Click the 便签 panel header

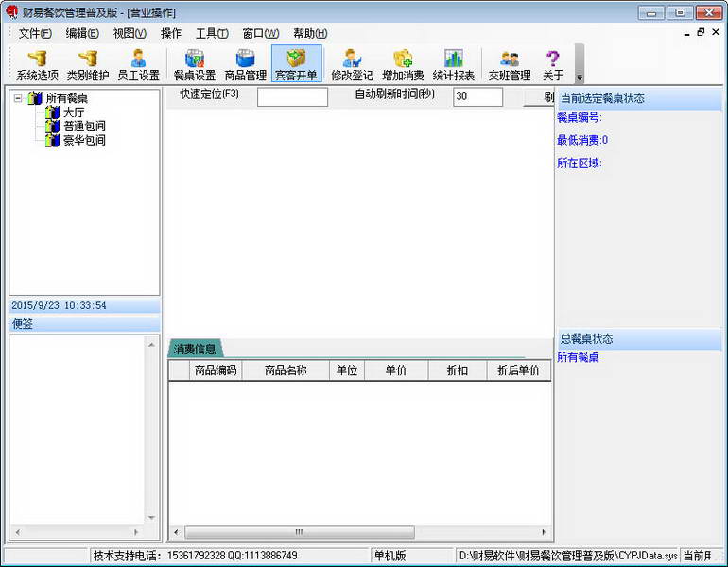click(x=84, y=324)
